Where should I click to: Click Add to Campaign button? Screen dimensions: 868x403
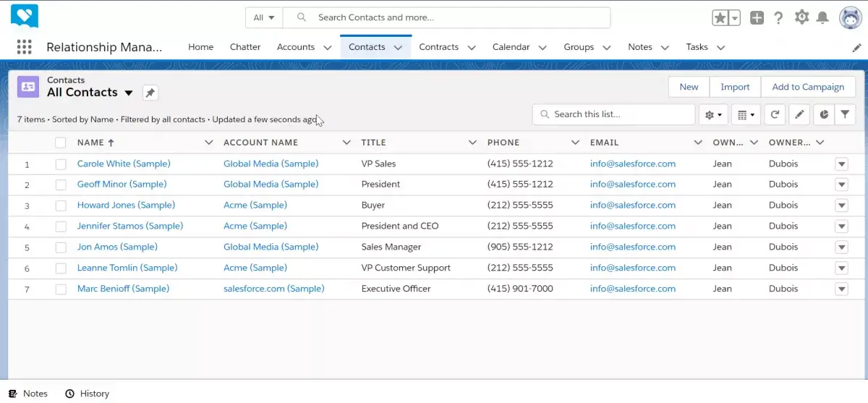click(x=808, y=87)
